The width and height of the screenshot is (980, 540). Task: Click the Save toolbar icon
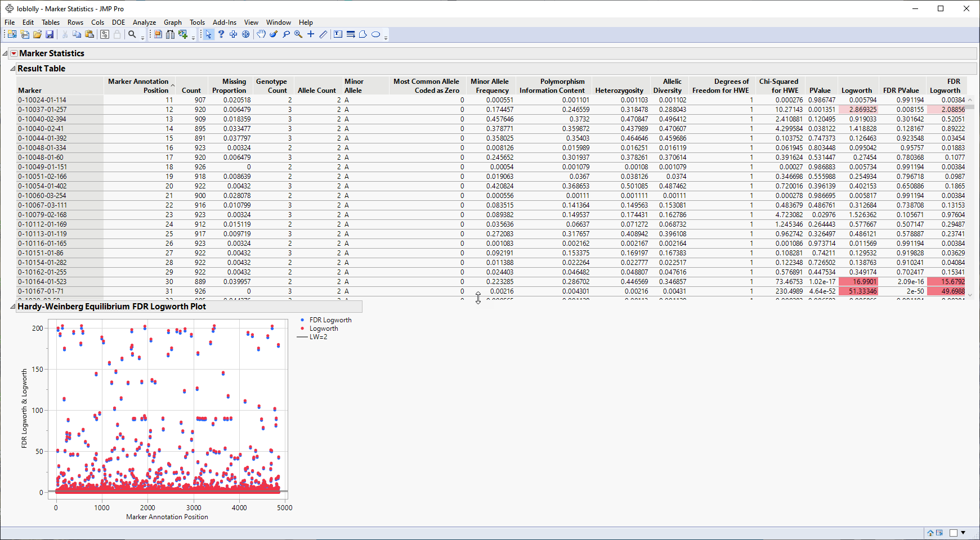click(x=50, y=34)
